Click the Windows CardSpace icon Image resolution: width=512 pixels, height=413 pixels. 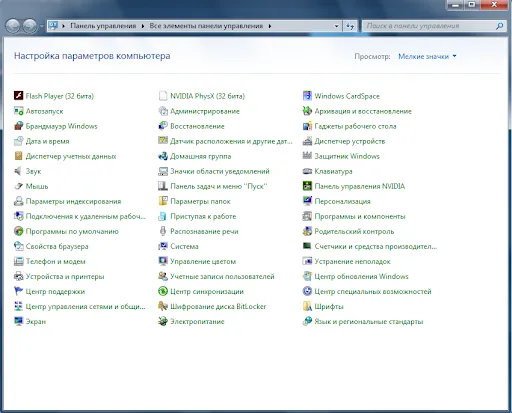pos(307,96)
